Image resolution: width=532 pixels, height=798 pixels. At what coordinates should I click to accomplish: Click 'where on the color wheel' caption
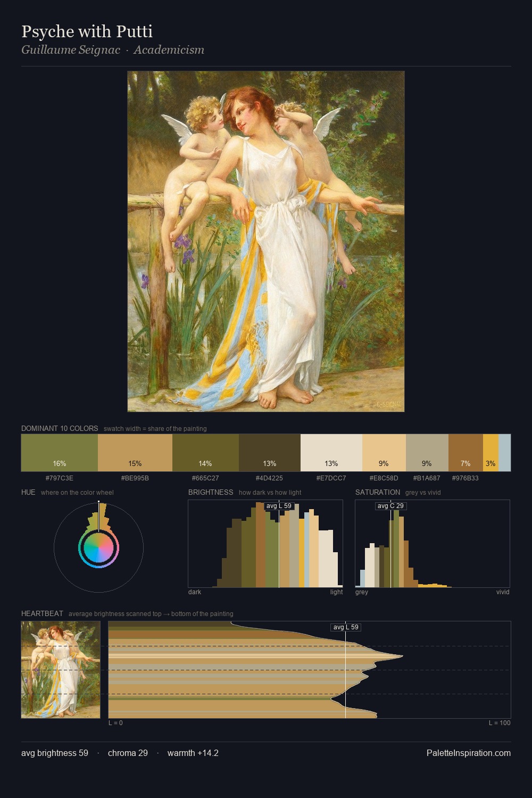(x=77, y=493)
